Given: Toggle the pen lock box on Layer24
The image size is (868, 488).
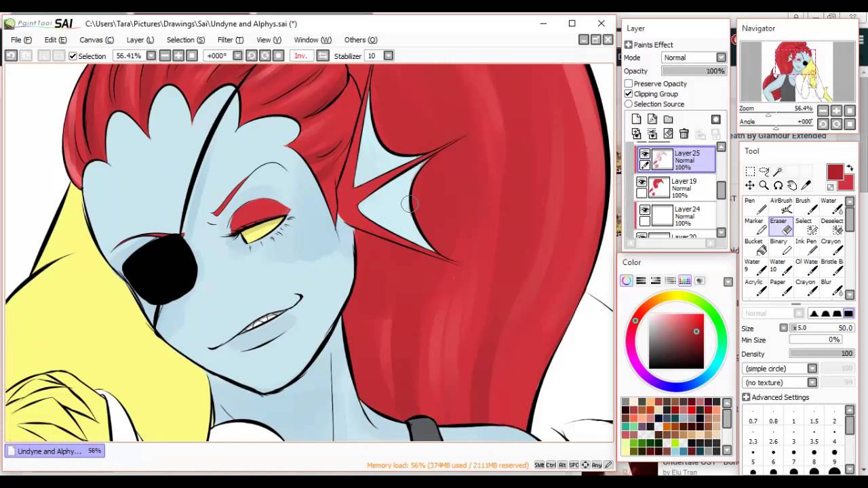Looking at the screenshot, I should tap(645, 221).
